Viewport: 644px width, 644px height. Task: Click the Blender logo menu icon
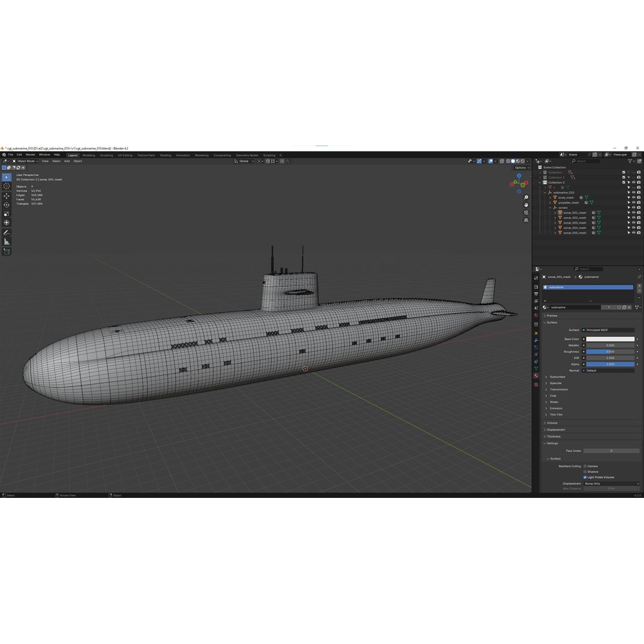(4, 155)
